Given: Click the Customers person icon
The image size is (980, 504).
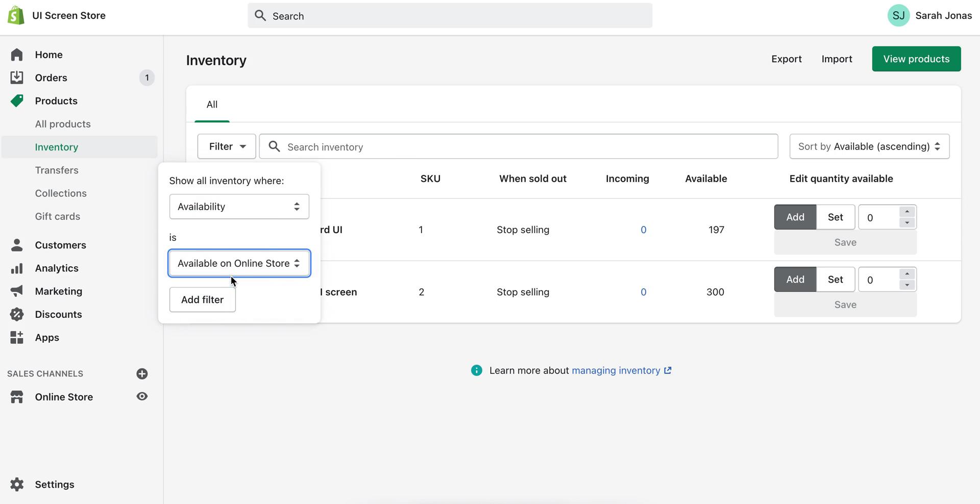Looking at the screenshot, I should [x=17, y=245].
